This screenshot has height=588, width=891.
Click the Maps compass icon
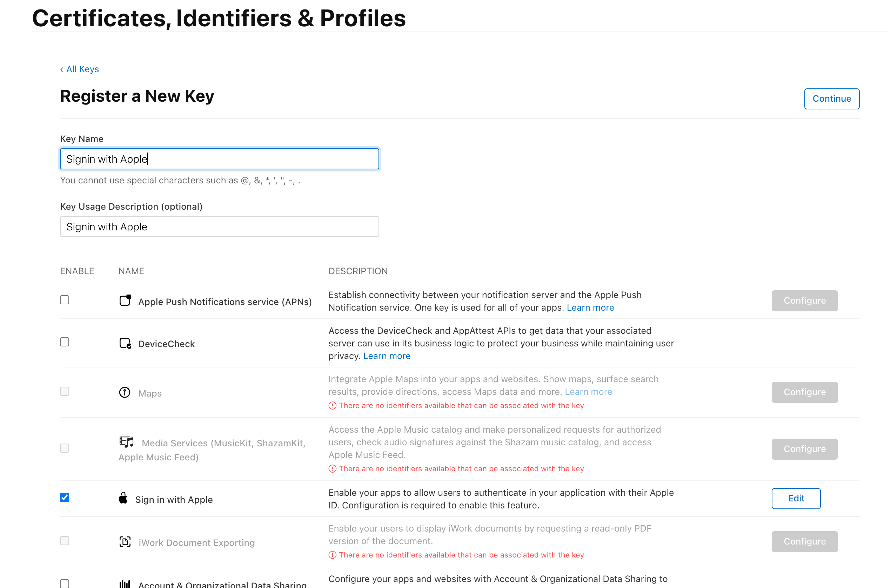point(125,392)
